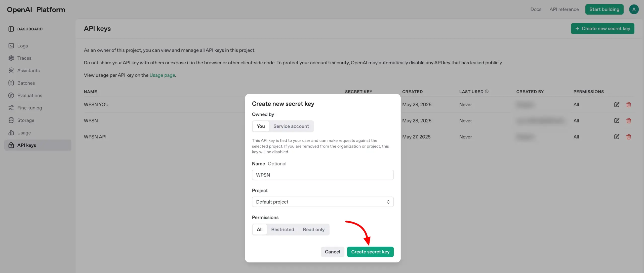Image resolution: width=644 pixels, height=273 pixels.
Task: Click the Name input field
Action: pyautogui.click(x=323, y=175)
